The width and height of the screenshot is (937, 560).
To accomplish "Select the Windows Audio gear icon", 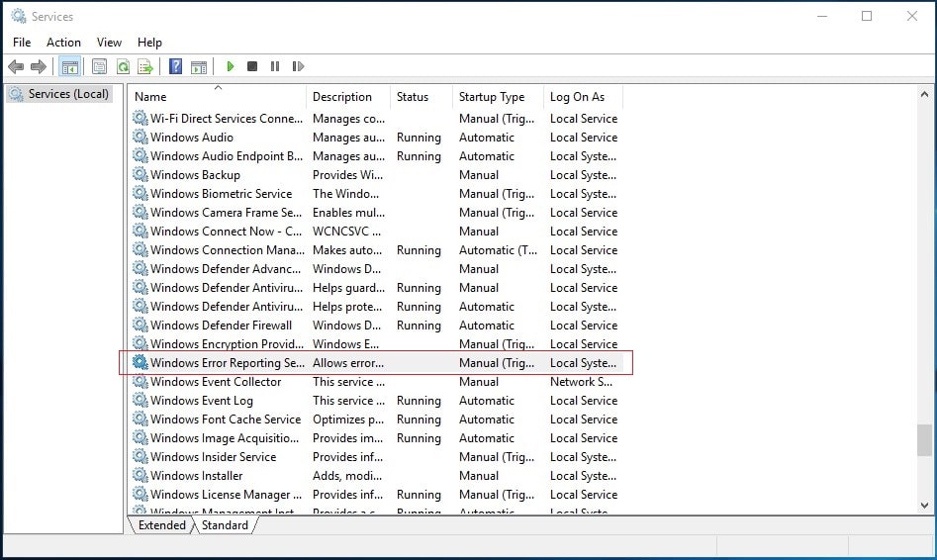I will [140, 137].
